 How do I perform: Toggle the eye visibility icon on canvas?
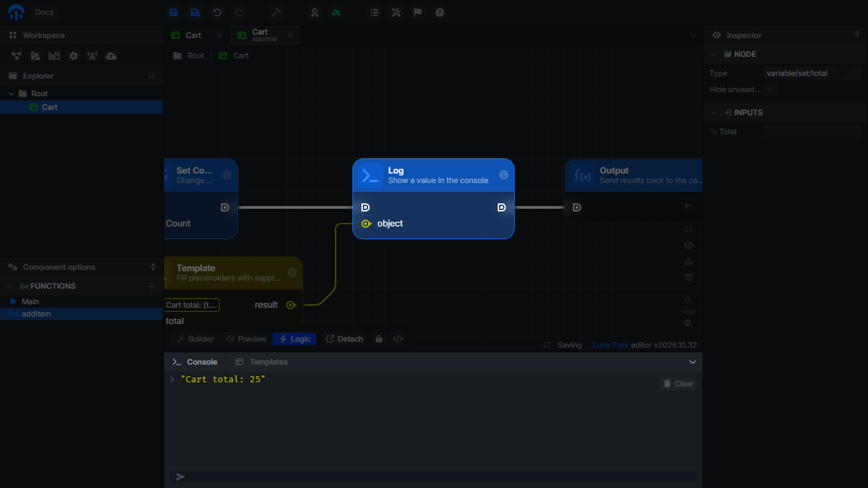688,245
